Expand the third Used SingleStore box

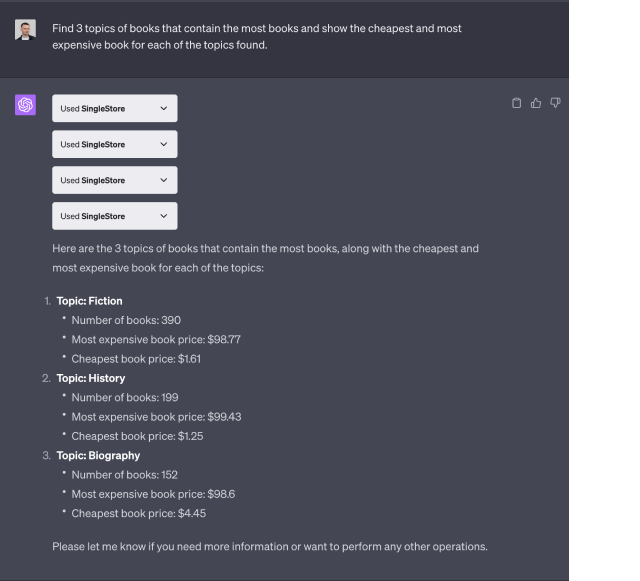coord(115,180)
